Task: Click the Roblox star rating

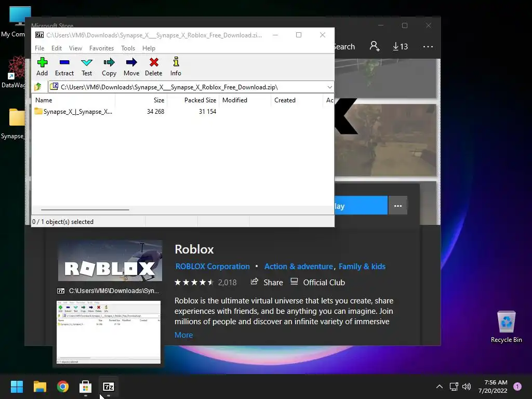Action: coord(194,282)
